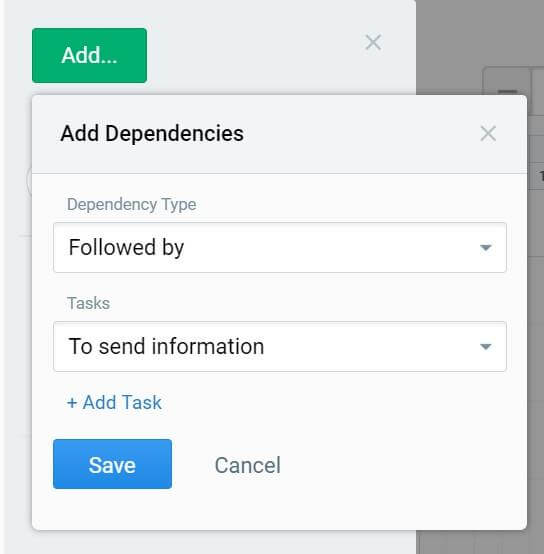The height and width of the screenshot is (554, 544).
Task: Click the + Add Task link
Action: pyautogui.click(x=114, y=402)
